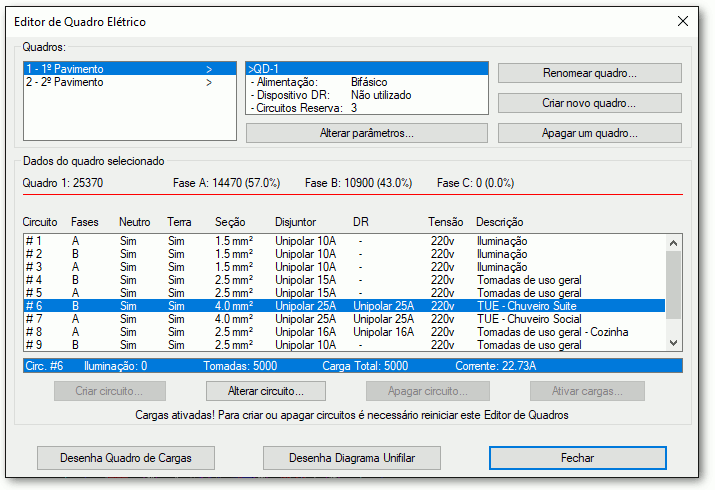Click 'Tomadas: 5000' in summary bar
This screenshot has height=490, width=715.
[x=240, y=366]
